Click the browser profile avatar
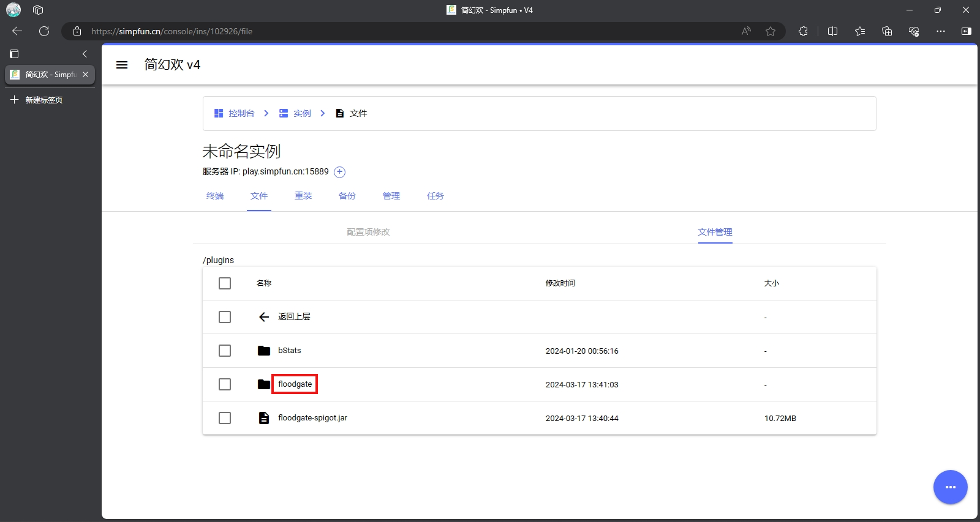 point(13,10)
